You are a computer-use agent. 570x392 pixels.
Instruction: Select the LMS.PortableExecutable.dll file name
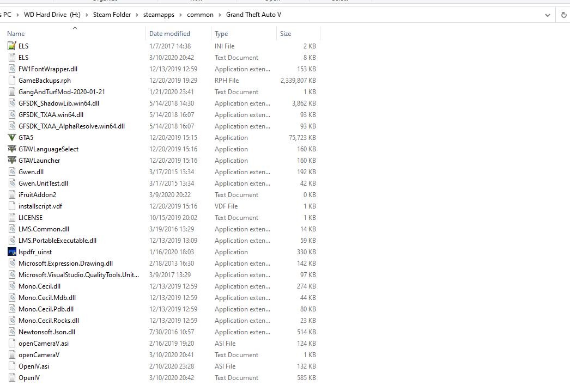click(57, 241)
